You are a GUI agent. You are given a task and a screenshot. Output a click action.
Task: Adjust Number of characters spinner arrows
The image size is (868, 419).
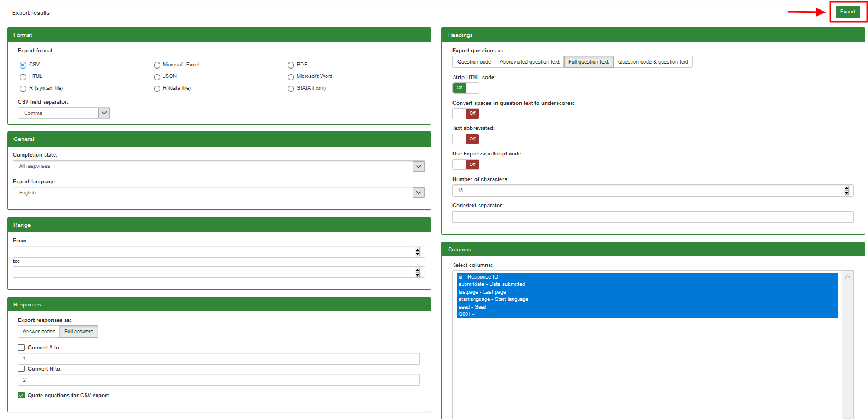tap(847, 191)
